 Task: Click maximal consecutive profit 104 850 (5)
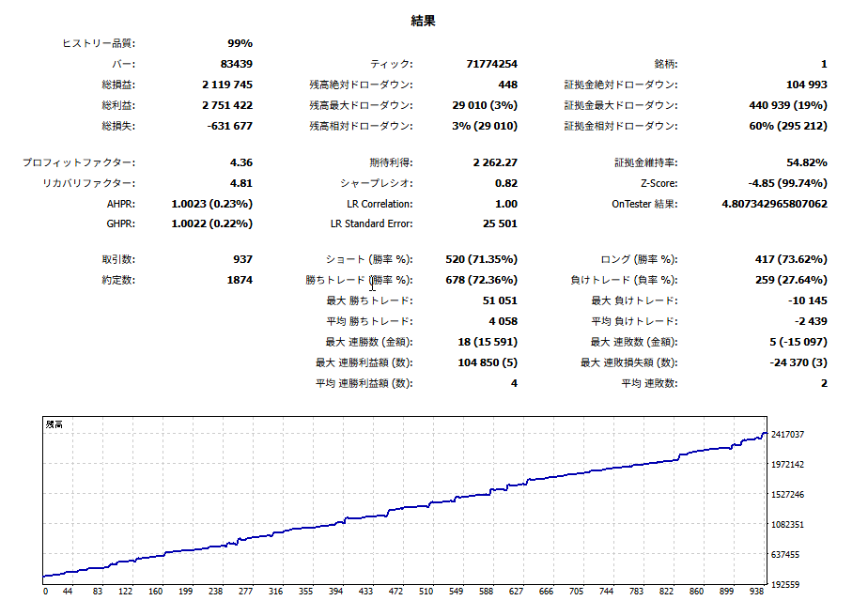(488, 363)
